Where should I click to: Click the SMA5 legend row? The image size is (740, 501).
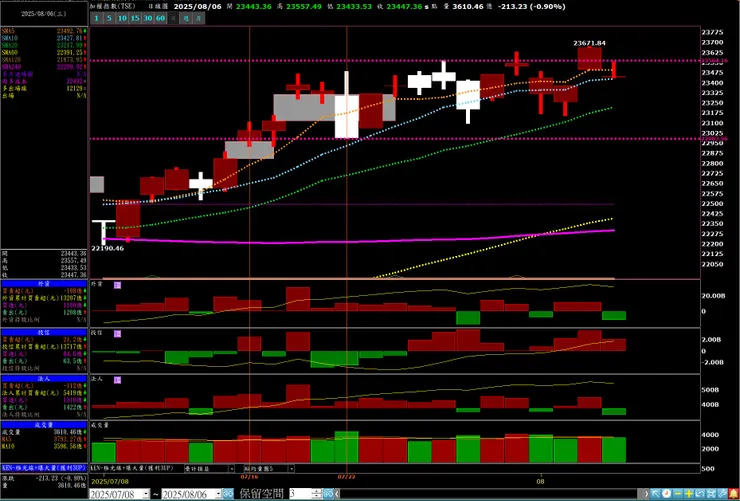(x=44, y=31)
